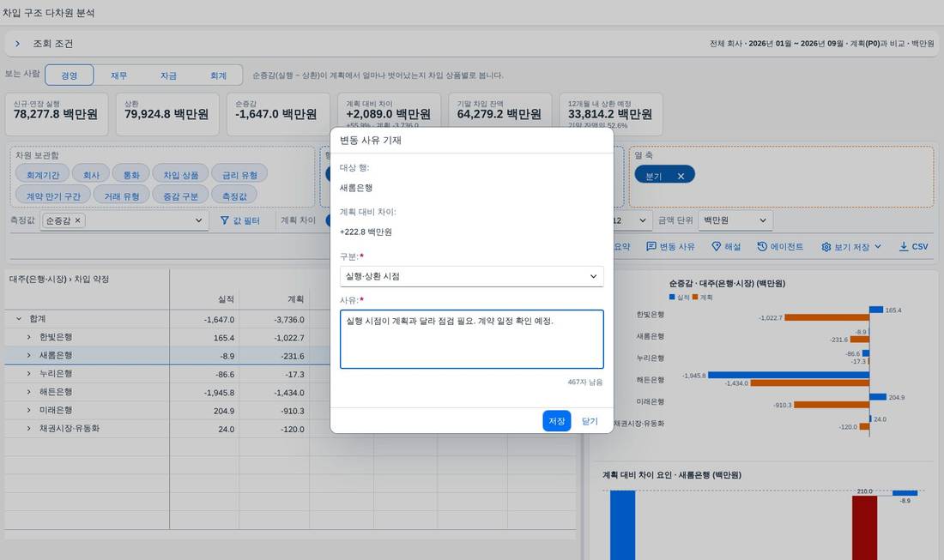Pick the 계약 만기 구간 dimension chip
The width and height of the screenshot is (944, 560).
coord(53,196)
